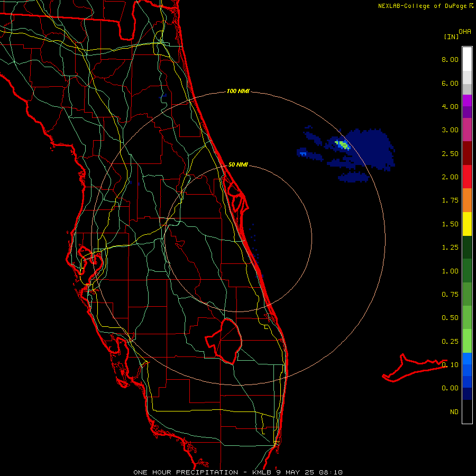The image size is (476, 476).
Task: Select the pink swatch beside 3.00
Action: click(x=467, y=130)
